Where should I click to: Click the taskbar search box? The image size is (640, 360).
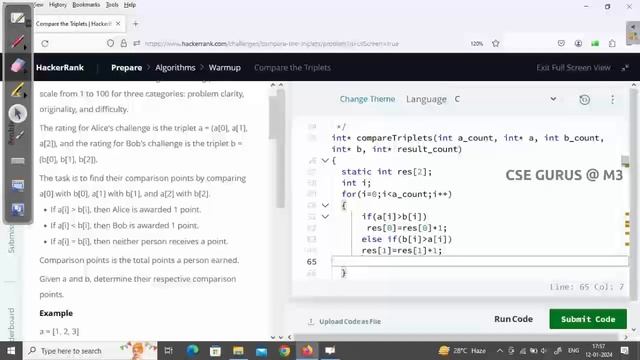[x=90, y=351]
